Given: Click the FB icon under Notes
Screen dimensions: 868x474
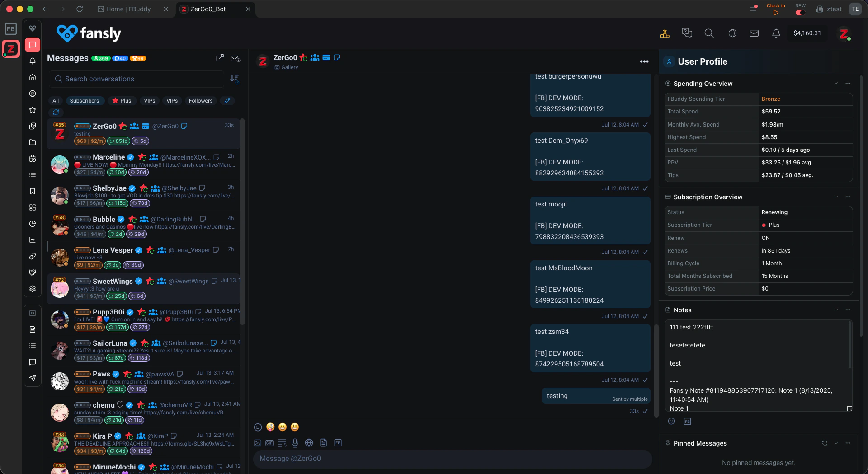Looking at the screenshot, I should click(687, 421).
